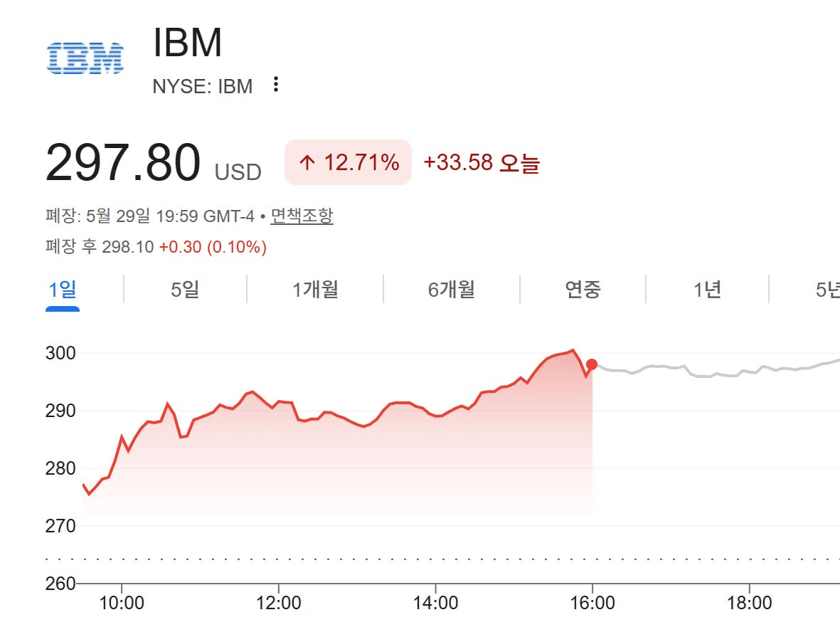Viewport: 840px width, 632px height.
Task: Click the IBM company name heading
Action: click(187, 43)
